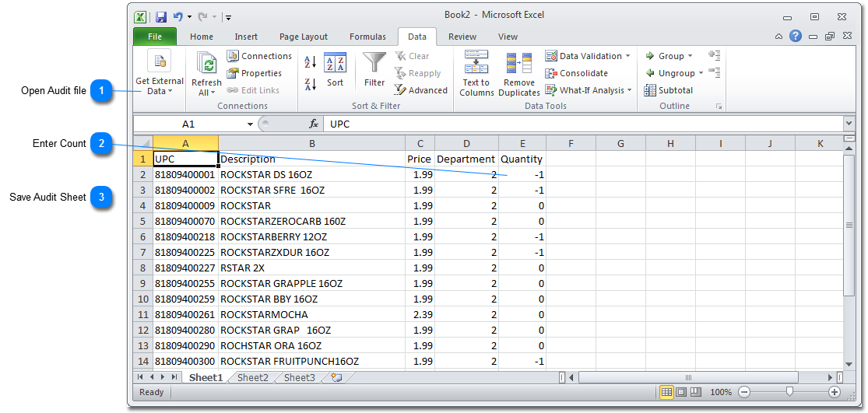Switch to Page Layout view
This screenshot has height=413, width=868.
point(681,392)
